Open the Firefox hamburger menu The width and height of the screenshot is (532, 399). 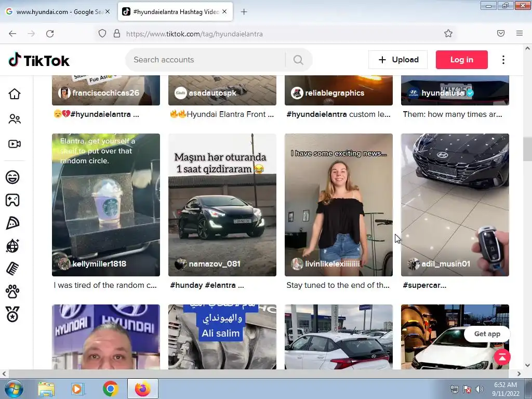[x=519, y=33]
